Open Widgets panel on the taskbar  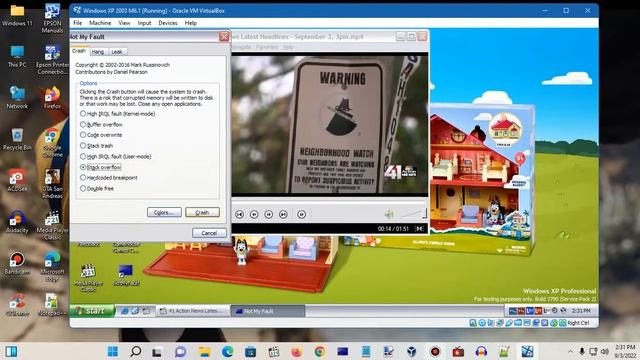click(11, 351)
